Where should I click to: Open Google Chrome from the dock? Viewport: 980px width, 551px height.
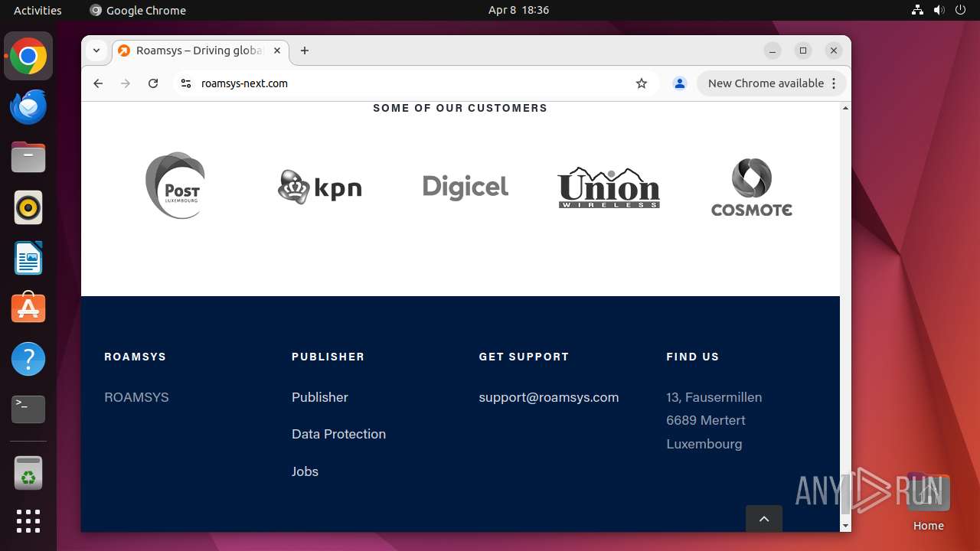tap(28, 57)
